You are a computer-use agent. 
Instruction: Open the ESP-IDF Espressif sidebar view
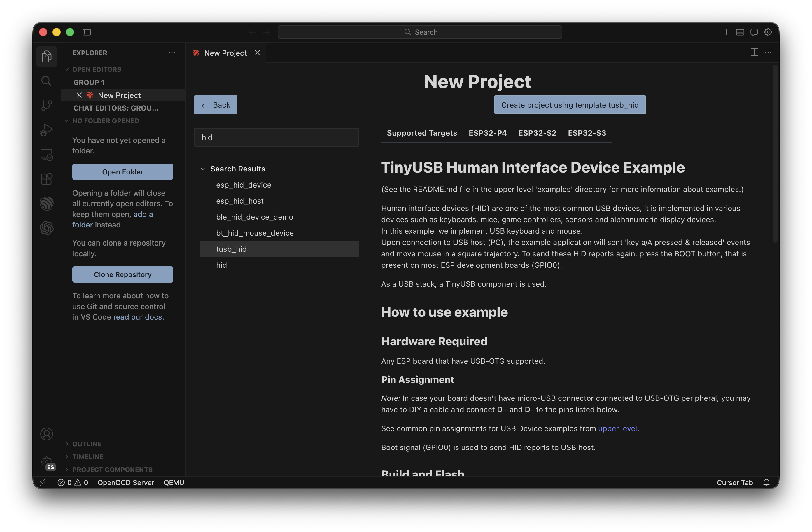point(46,203)
